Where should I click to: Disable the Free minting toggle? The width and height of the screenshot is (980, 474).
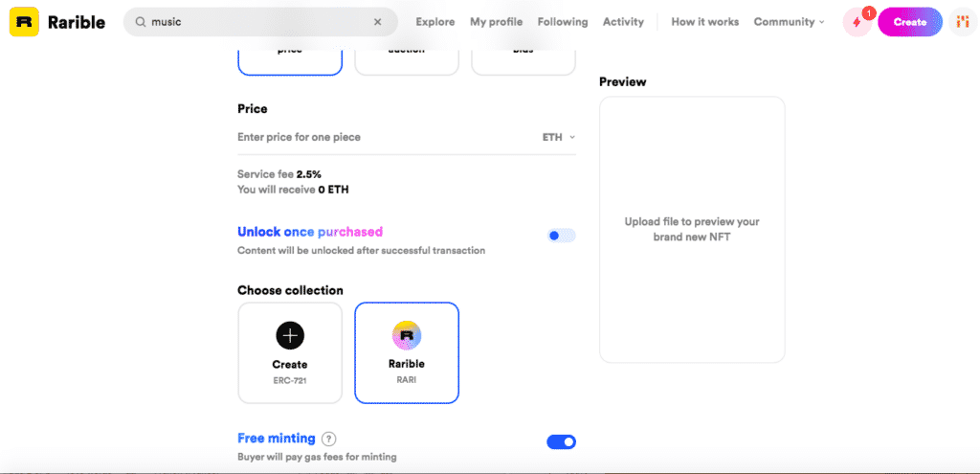click(x=561, y=442)
